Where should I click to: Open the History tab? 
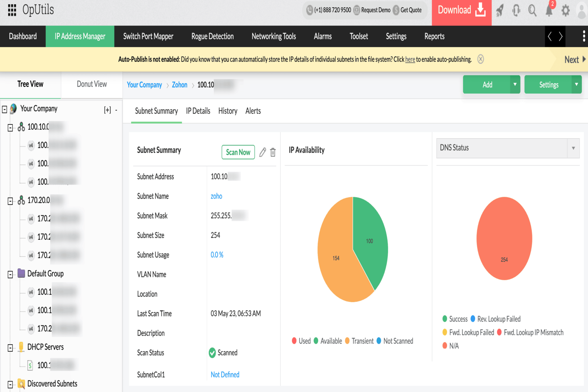228,111
